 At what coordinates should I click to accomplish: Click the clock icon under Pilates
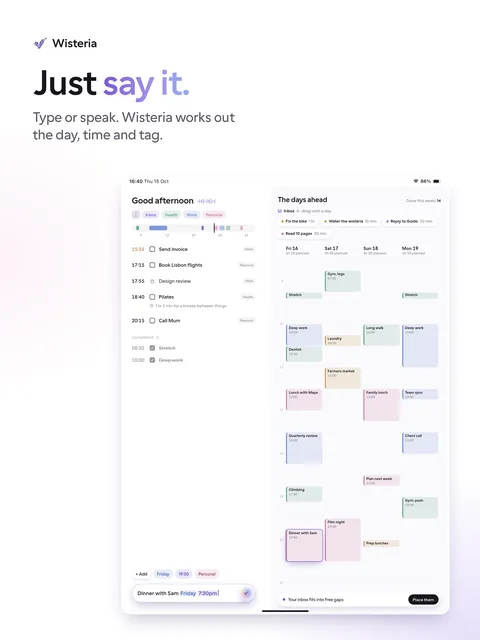tap(152, 306)
